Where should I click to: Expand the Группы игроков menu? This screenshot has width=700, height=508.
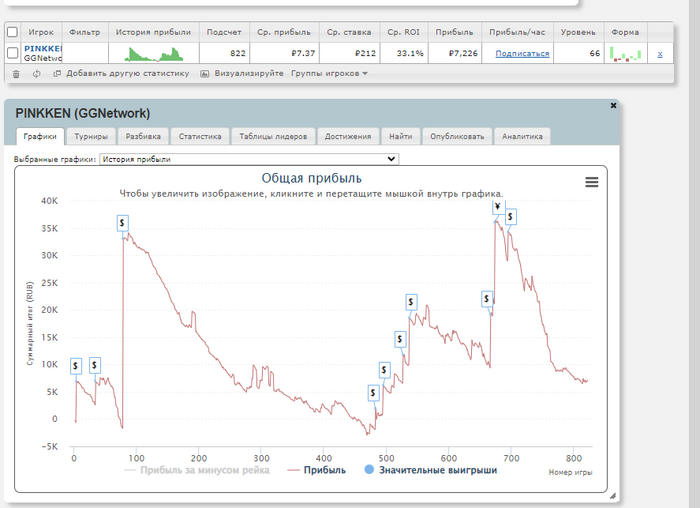(x=329, y=73)
